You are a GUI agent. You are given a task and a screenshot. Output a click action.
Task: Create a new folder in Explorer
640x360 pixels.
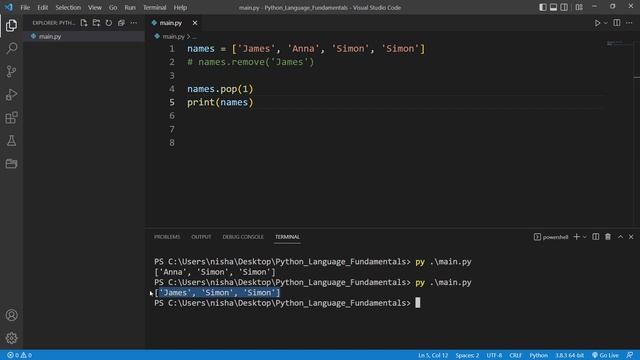[96, 23]
